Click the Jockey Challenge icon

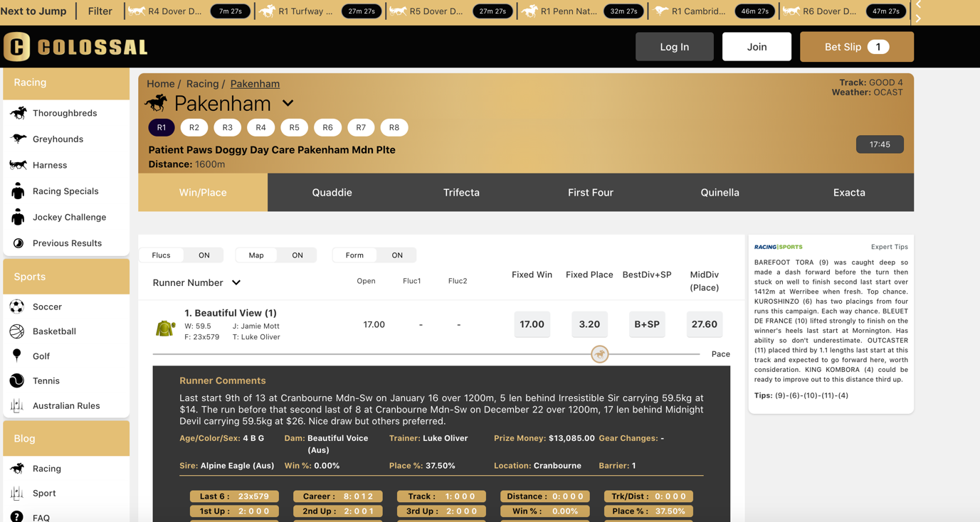pyautogui.click(x=18, y=217)
